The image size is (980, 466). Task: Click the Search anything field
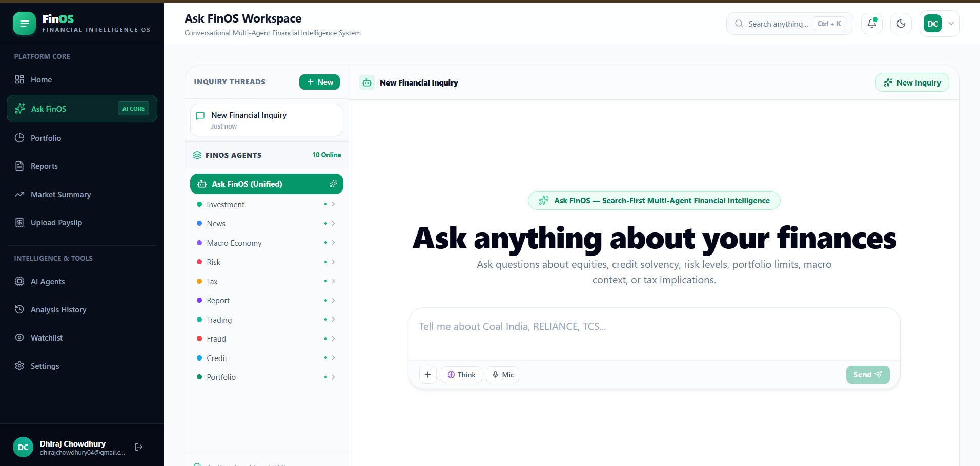point(789,24)
